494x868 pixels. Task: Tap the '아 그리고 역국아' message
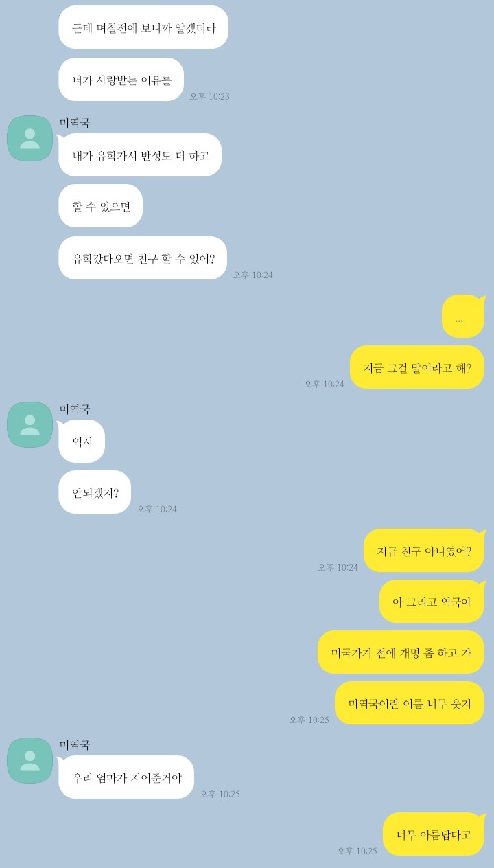(x=432, y=602)
